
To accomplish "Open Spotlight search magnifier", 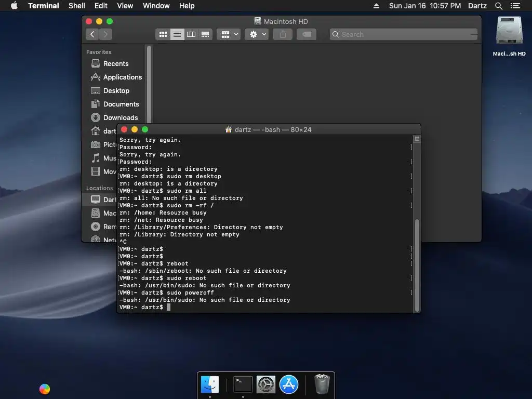I will (499, 6).
